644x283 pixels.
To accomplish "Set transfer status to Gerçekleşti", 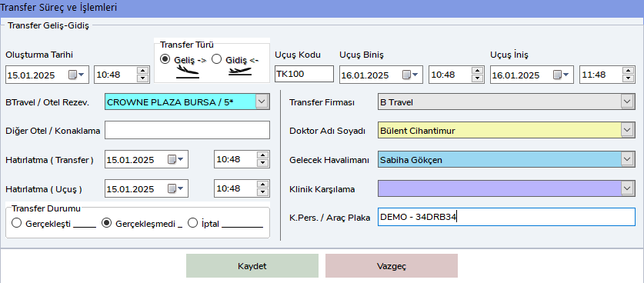I will pos(16,224).
